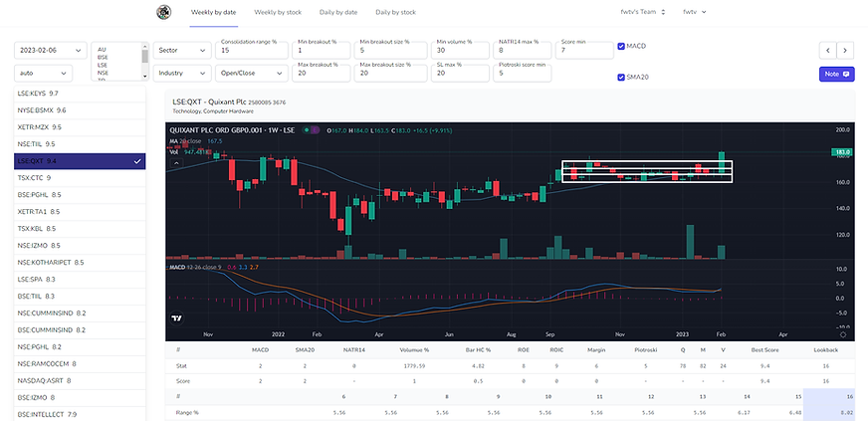Select NSE:RAMCOCEM 8 in stock list
The image size is (868, 421).
tap(80, 363)
